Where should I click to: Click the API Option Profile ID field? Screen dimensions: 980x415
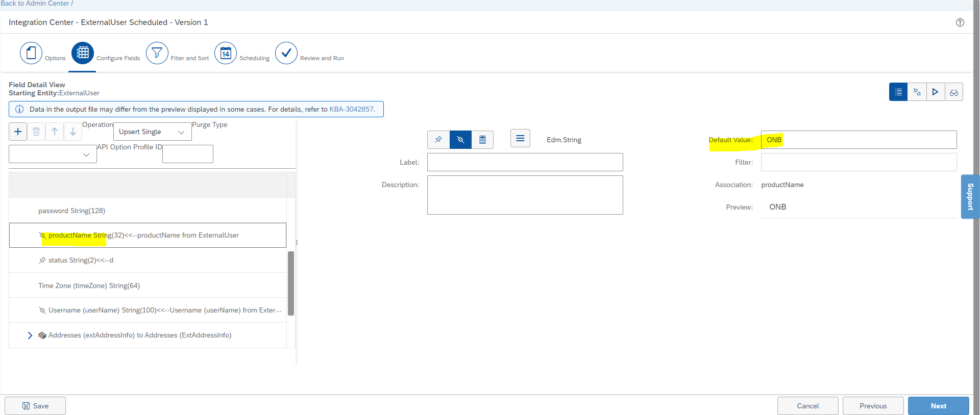click(187, 154)
